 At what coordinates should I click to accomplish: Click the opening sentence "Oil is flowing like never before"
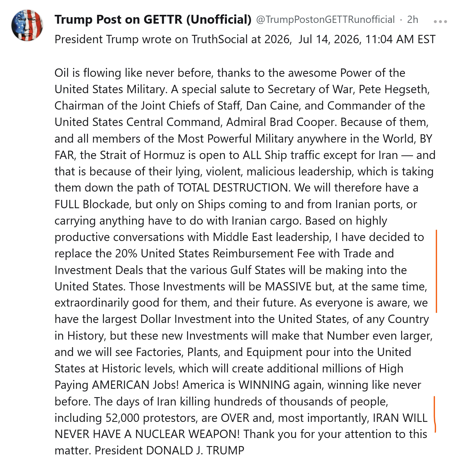click(134, 73)
